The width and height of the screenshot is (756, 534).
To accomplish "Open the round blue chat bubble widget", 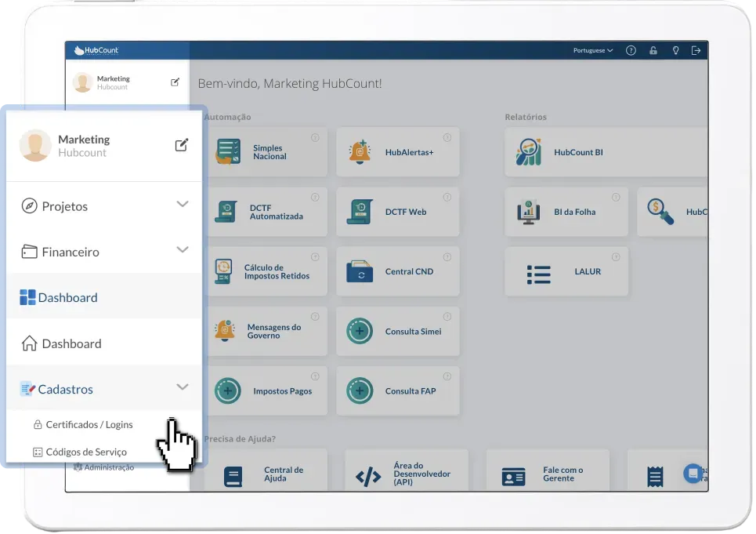I will [x=693, y=474].
